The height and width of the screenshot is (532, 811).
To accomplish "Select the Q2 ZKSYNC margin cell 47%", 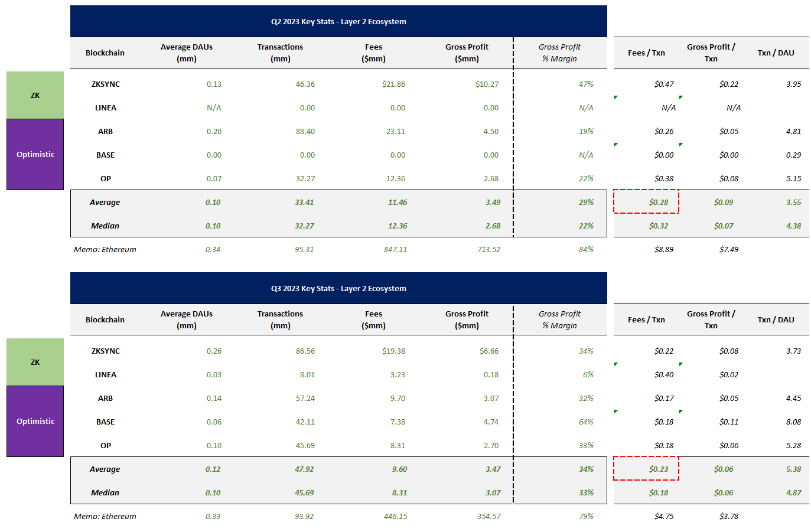I will coord(586,84).
